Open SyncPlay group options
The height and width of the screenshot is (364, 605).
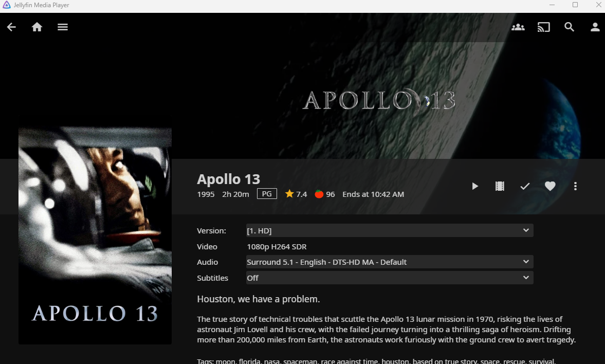(x=518, y=27)
